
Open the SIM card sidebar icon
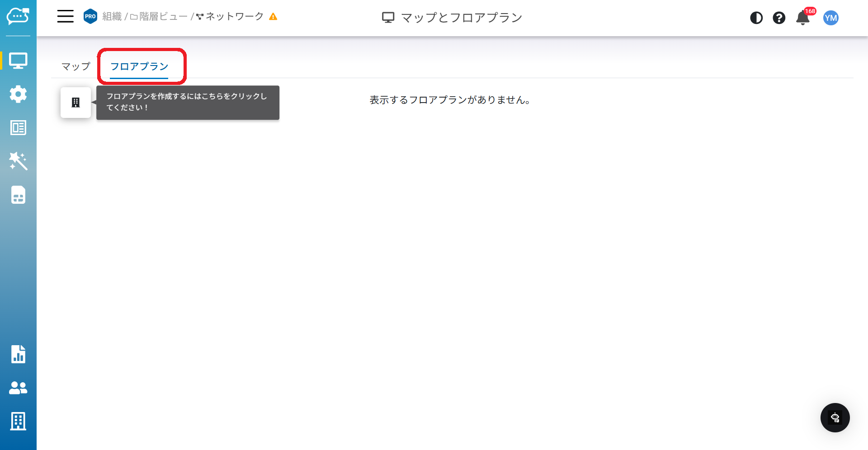pos(18,195)
